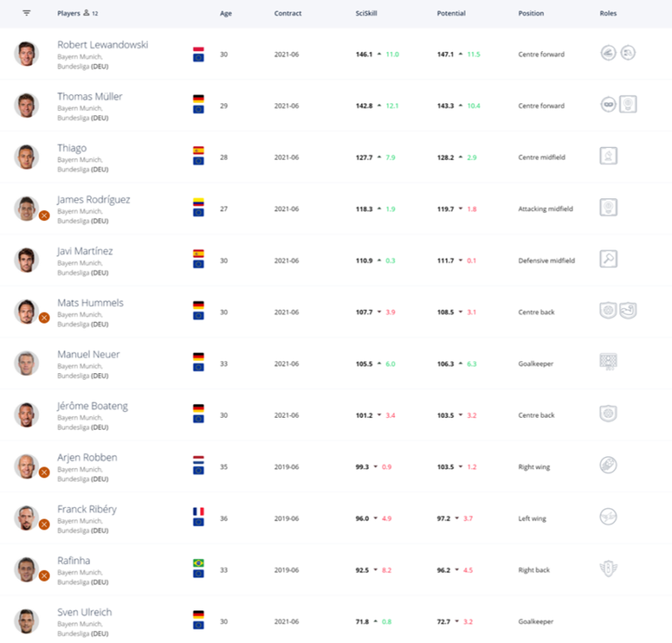Click Robert Lewandowski's first role icon

(608, 53)
